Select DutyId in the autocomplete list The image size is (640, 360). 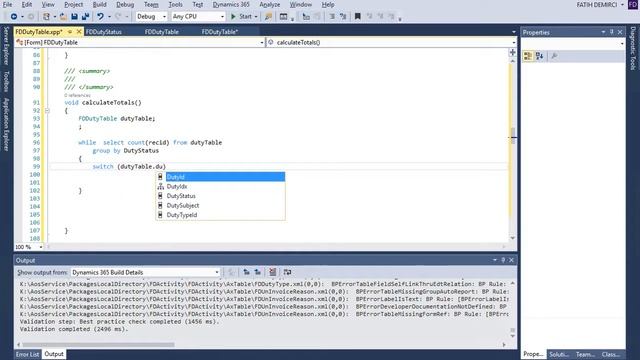click(x=220, y=177)
